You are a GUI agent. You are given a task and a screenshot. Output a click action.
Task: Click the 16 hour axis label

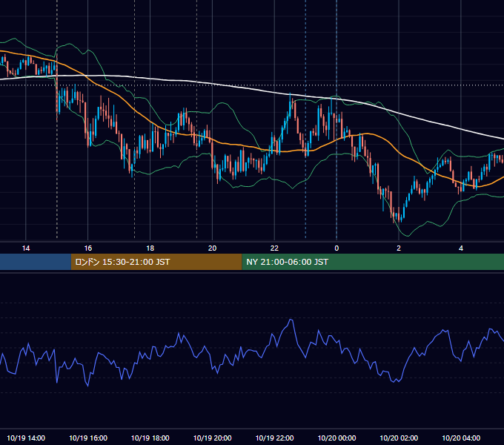(88, 248)
